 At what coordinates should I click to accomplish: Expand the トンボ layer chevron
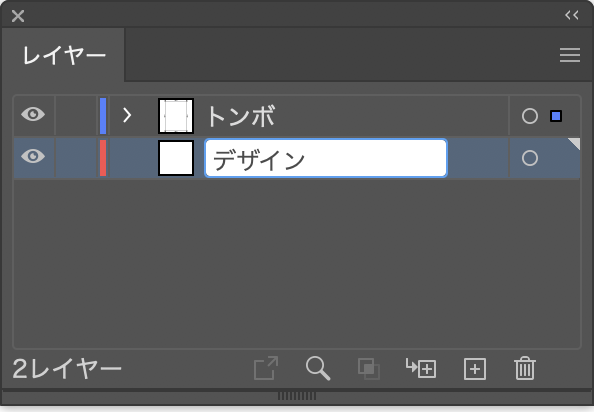[x=127, y=115]
